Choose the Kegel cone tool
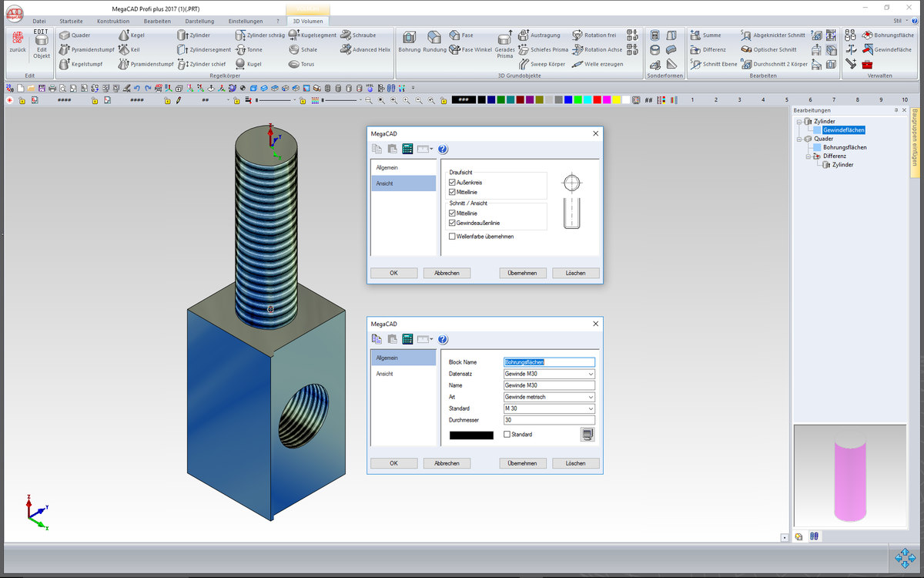 pyautogui.click(x=132, y=35)
